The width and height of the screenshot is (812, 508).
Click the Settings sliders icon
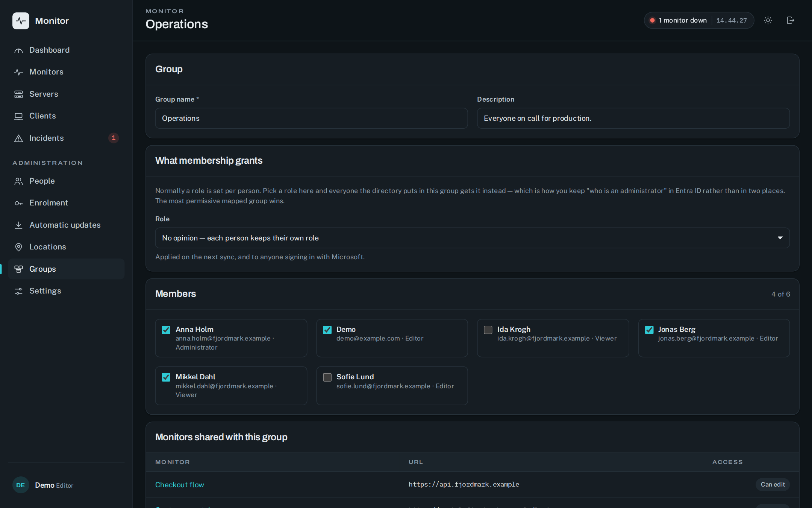pos(18,291)
